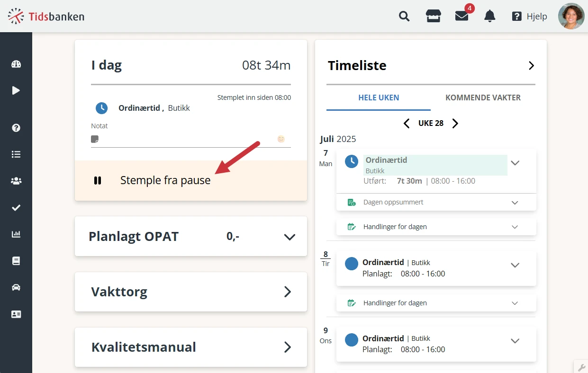Expand Wednesday 9 Ordinærtid entry chevron
588x373 pixels.
(515, 341)
